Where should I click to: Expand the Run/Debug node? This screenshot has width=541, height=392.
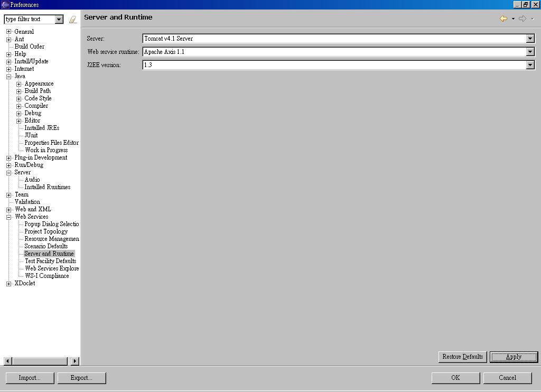(8, 165)
